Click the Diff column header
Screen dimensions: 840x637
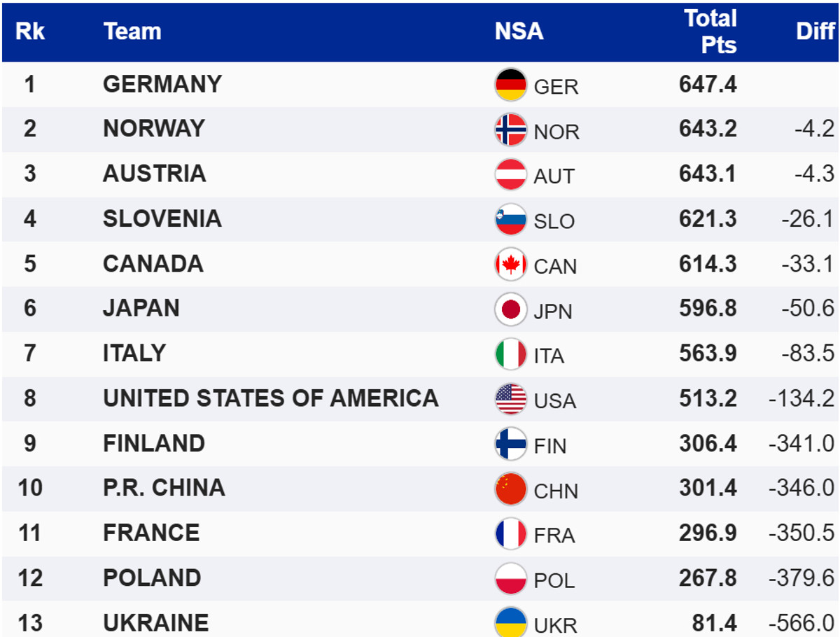coord(815,31)
